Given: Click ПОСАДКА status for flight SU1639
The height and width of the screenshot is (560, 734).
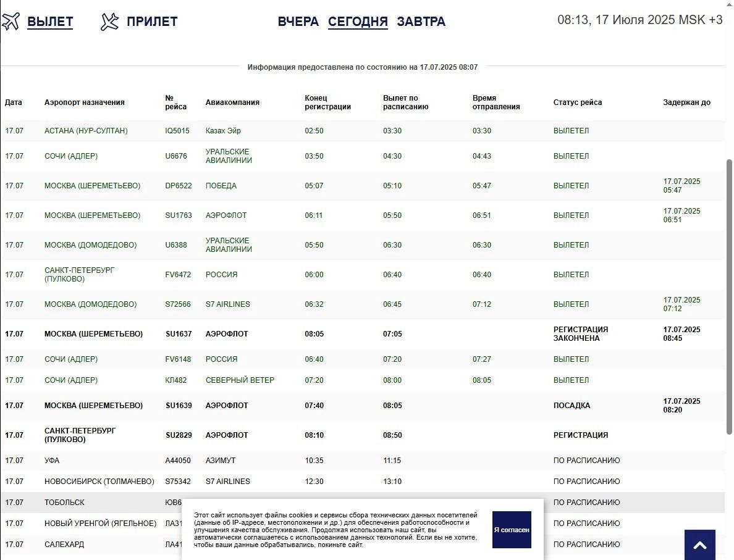Looking at the screenshot, I should click(x=572, y=406).
